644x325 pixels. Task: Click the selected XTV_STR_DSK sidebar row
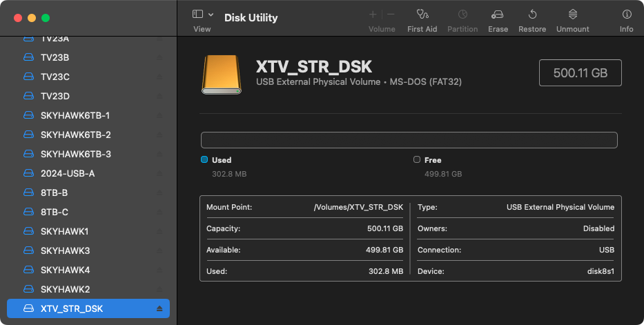(x=88, y=308)
